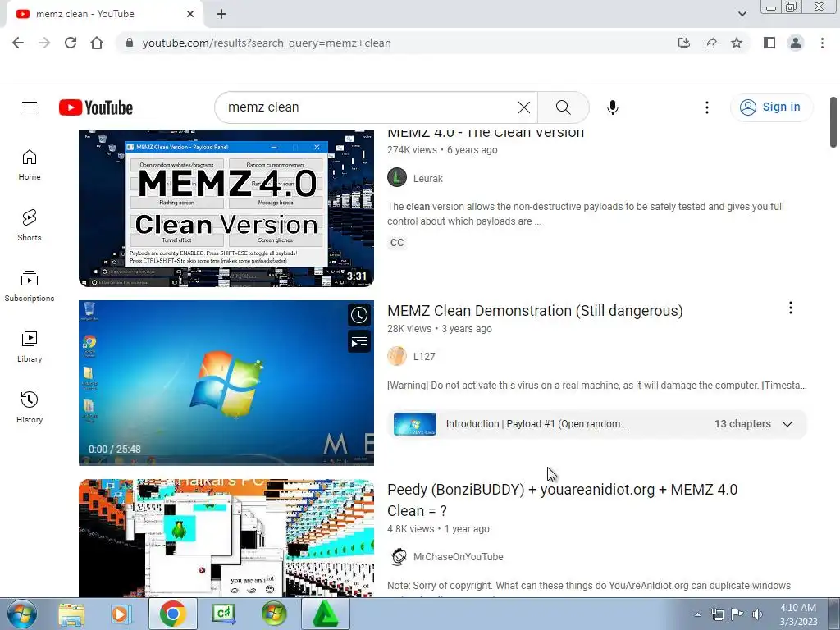Open Library in sidebar
This screenshot has height=630, width=840.
30,347
